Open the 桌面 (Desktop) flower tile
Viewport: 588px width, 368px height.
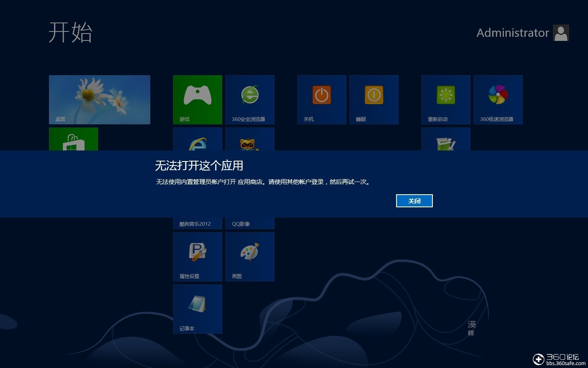coord(99,99)
